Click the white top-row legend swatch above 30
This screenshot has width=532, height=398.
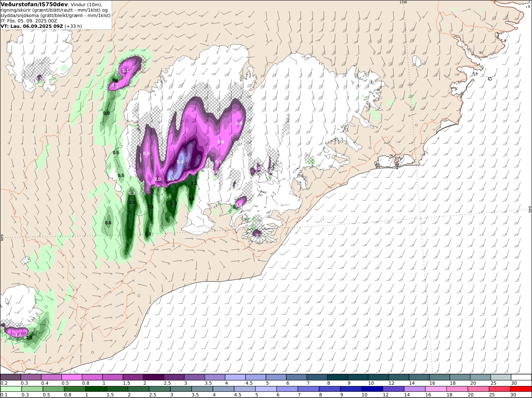point(521,377)
